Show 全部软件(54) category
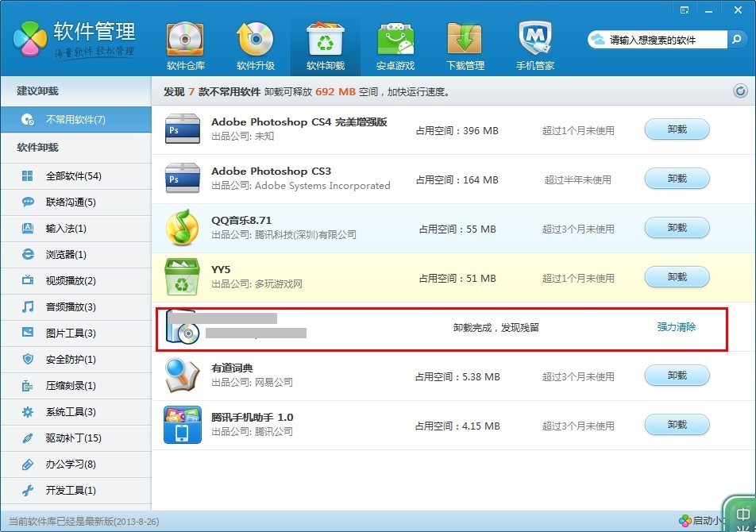The height and width of the screenshot is (532, 756). (x=75, y=176)
